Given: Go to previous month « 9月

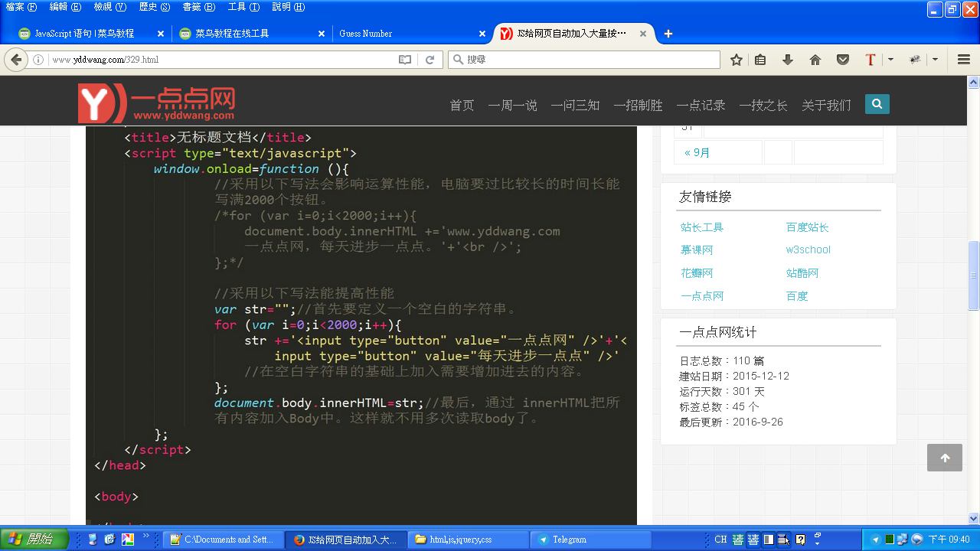Looking at the screenshot, I should 697,152.
